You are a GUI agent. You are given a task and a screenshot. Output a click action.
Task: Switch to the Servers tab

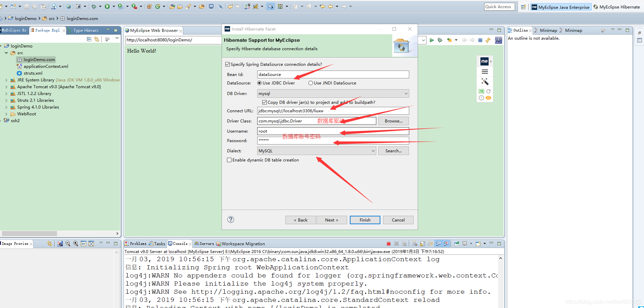point(204,244)
